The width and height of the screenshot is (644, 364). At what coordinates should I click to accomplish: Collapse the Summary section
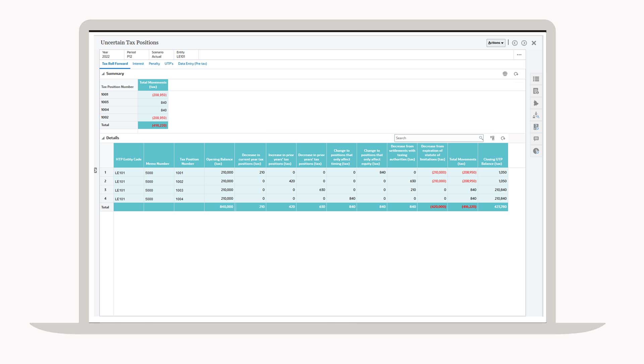point(103,74)
